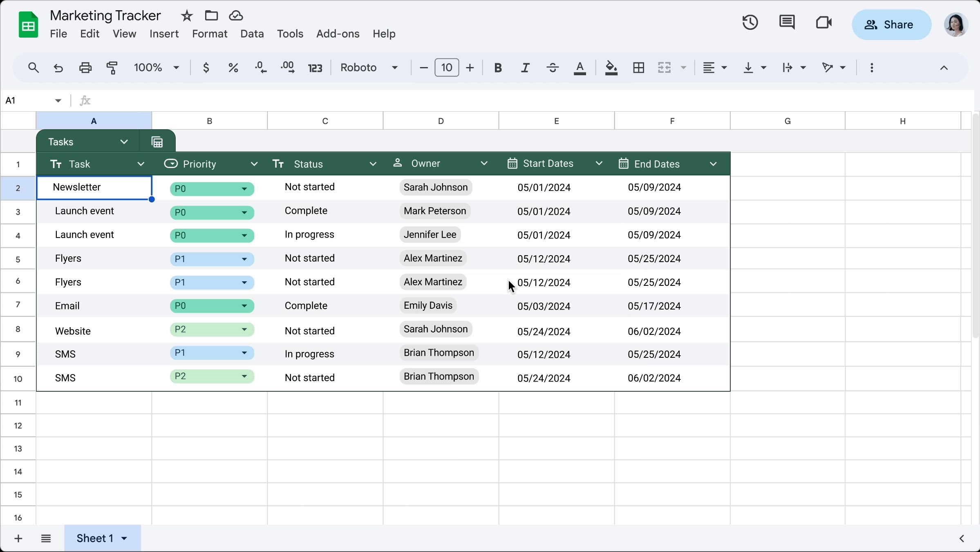Open more toolbar options three dots
The image size is (980, 552).
coord(872,68)
